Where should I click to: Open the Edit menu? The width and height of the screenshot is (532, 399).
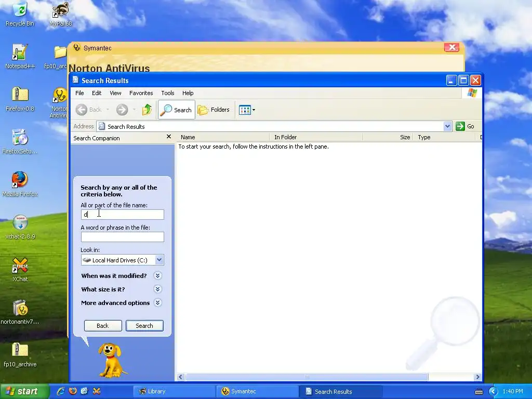(x=97, y=93)
